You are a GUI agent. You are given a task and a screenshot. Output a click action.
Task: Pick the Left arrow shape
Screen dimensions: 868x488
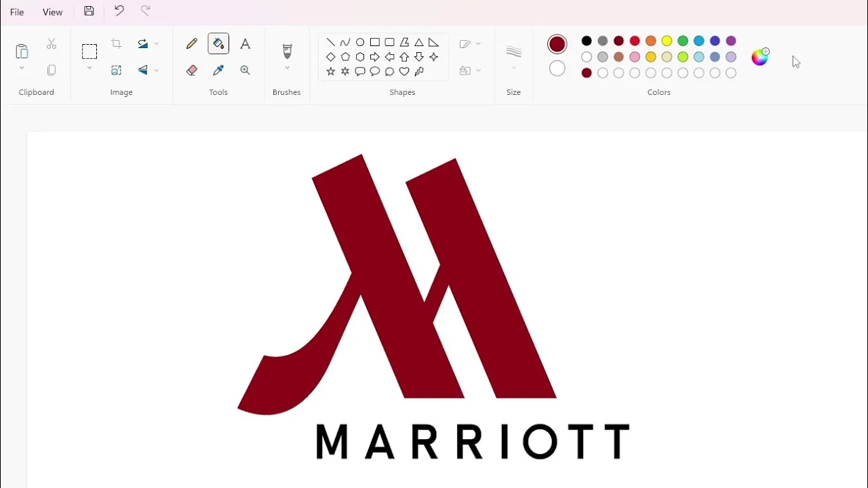[x=389, y=57]
